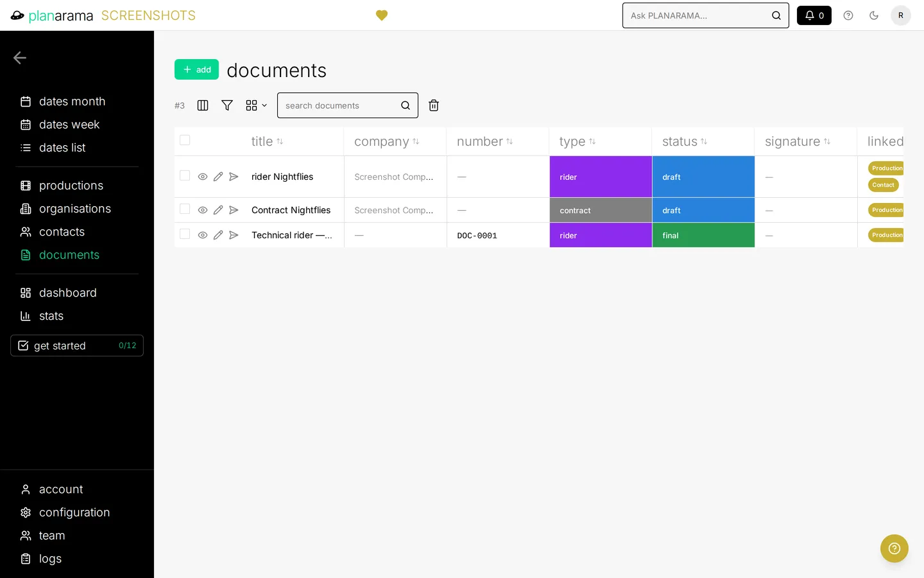Screen dimensions: 924x578
Task: Click magnifier in Ask PLANARAMA box
Action: click(x=776, y=15)
